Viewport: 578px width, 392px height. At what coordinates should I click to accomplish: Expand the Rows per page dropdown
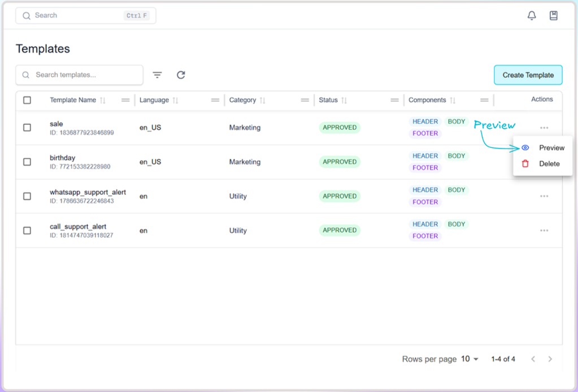pyautogui.click(x=470, y=359)
